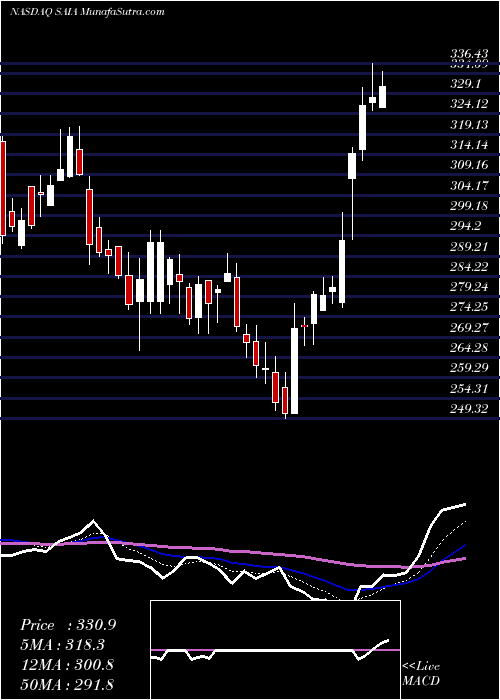This screenshot has height=700, width=500.
Task: Click the 254.31 price axis label
Action: tap(469, 390)
